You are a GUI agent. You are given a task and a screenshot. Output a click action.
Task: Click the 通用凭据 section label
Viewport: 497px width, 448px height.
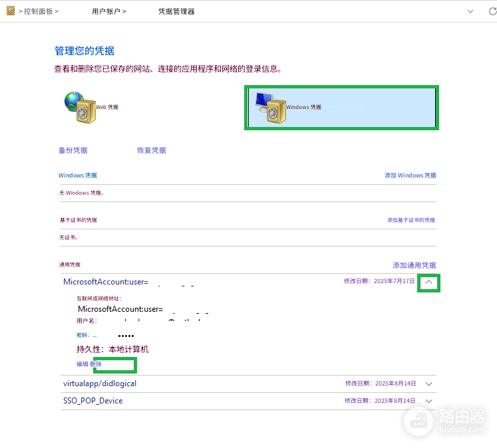pos(70,265)
